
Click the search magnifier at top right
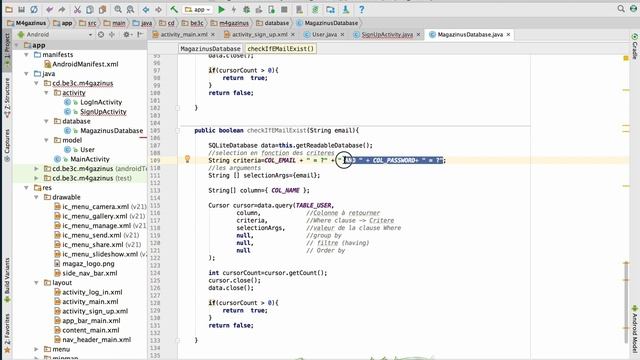click(x=621, y=9)
